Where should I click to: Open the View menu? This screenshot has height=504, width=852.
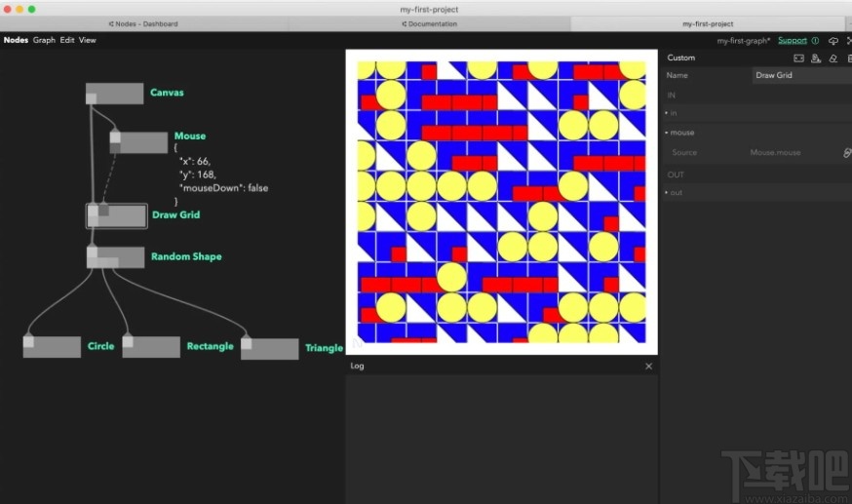pos(87,40)
